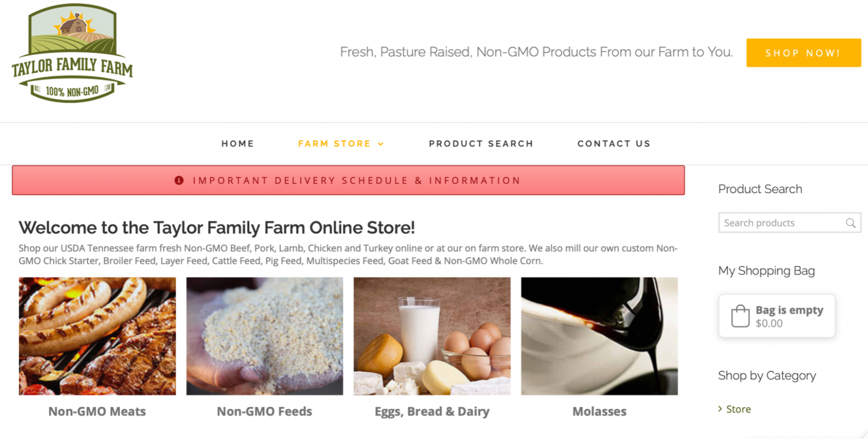Open the Contact Us page
The height and width of the screenshot is (439, 868).
coord(614,144)
